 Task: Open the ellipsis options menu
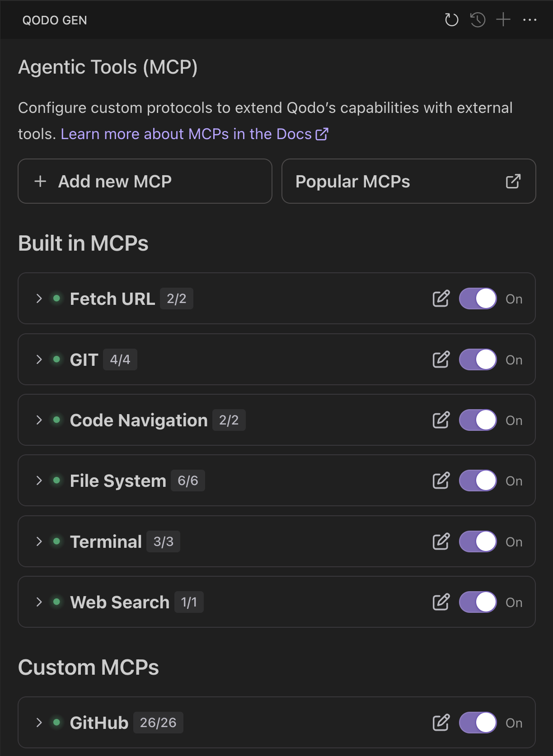tap(530, 20)
